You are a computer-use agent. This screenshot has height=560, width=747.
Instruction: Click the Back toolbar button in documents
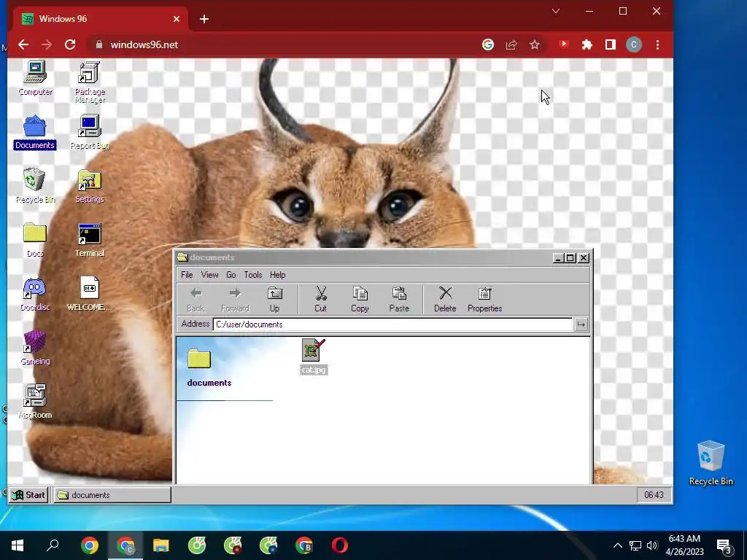click(196, 300)
